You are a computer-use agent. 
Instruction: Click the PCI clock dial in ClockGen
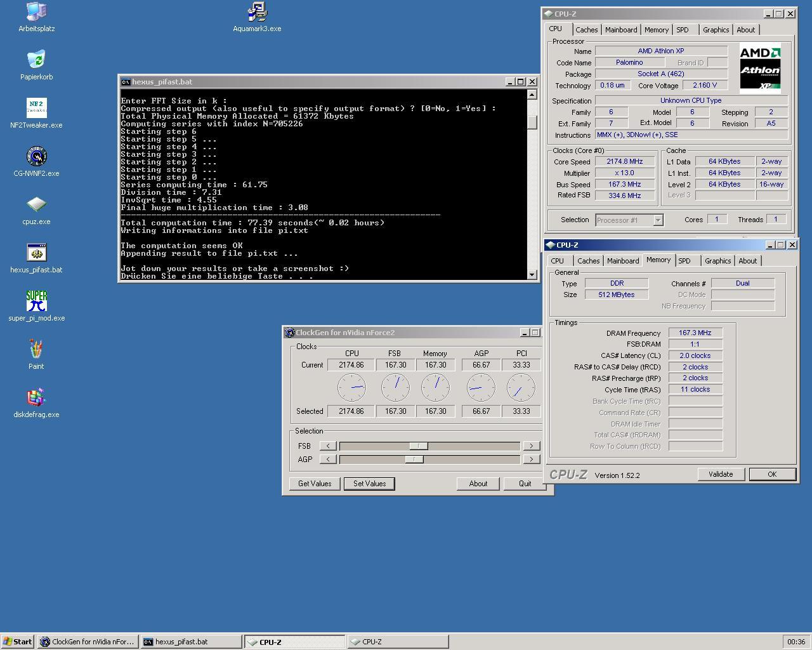[521, 387]
